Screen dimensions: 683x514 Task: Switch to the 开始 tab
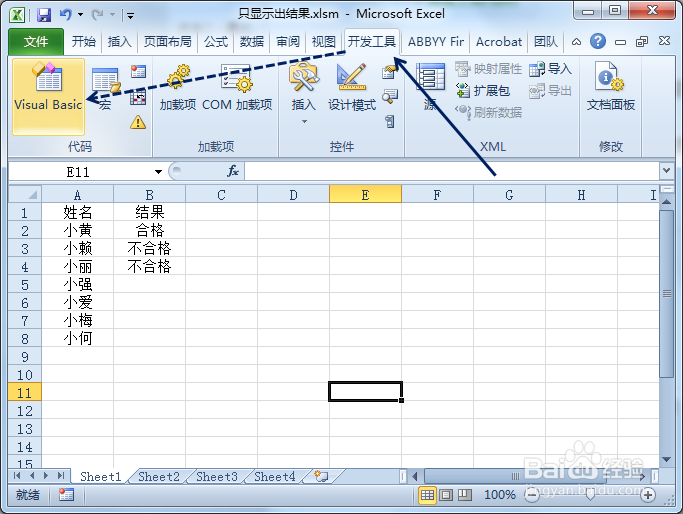(83, 41)
